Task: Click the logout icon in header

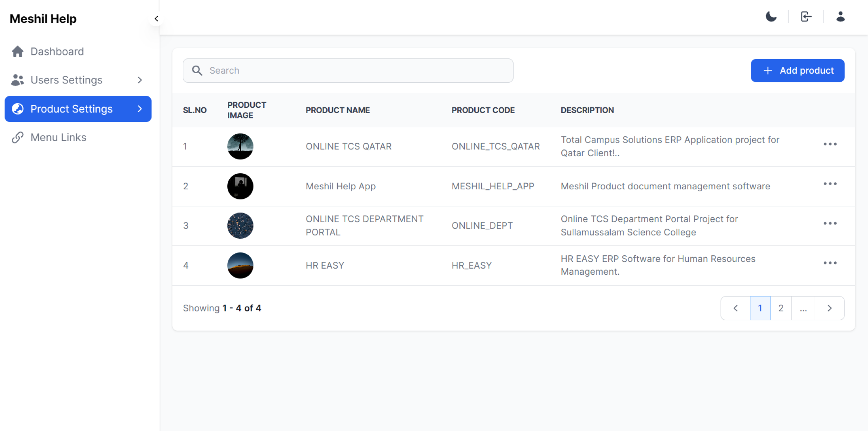Action: pos(806,17)
